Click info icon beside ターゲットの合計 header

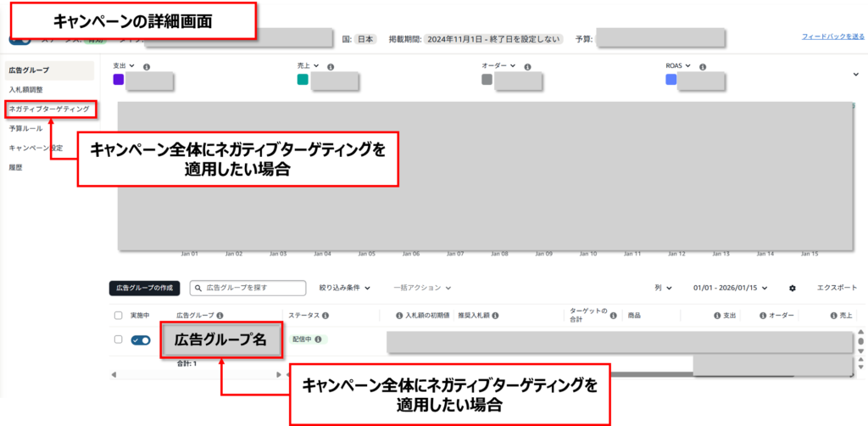(613, 315)
